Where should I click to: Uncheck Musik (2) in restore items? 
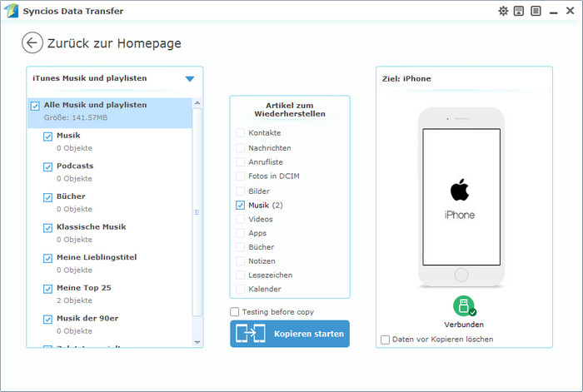click(240, 205)
